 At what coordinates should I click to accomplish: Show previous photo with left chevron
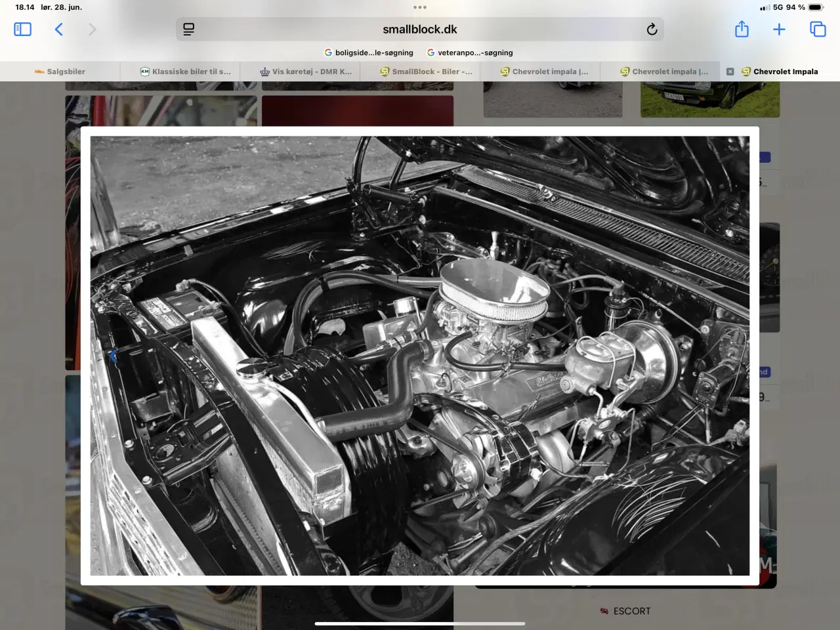click(x=113, y=356)
